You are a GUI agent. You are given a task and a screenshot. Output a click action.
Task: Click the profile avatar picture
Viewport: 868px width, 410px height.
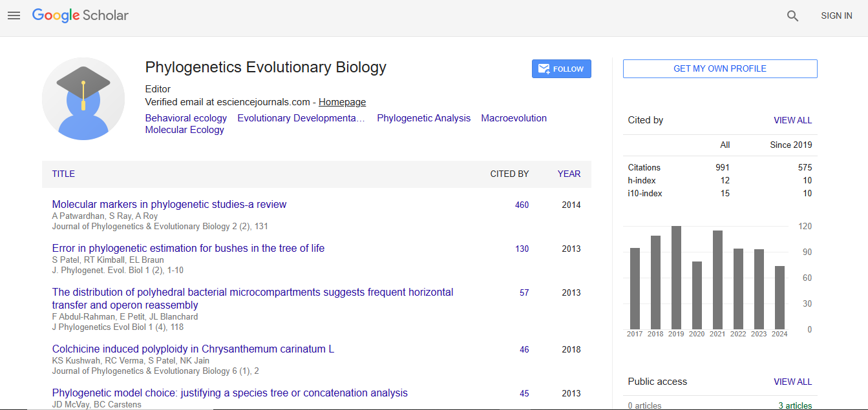tap(83, 99)
